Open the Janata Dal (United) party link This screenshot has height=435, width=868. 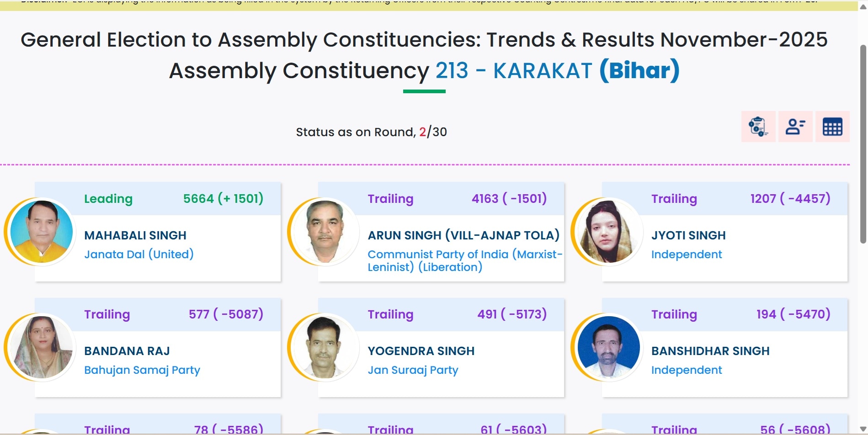tap(138, 254)
